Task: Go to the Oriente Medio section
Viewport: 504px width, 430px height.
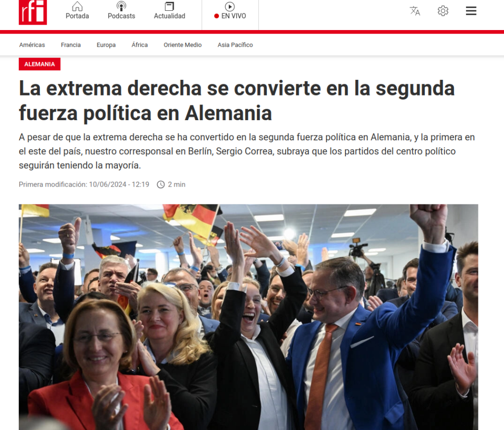Action: pos(183,45)
